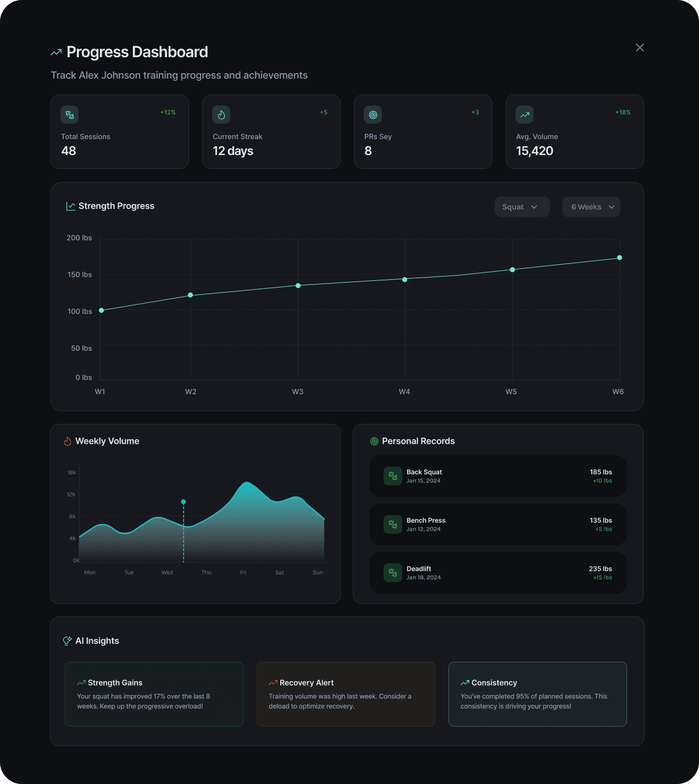
Task: Select the W3 data point on strength chart
Action: [298, 285]
